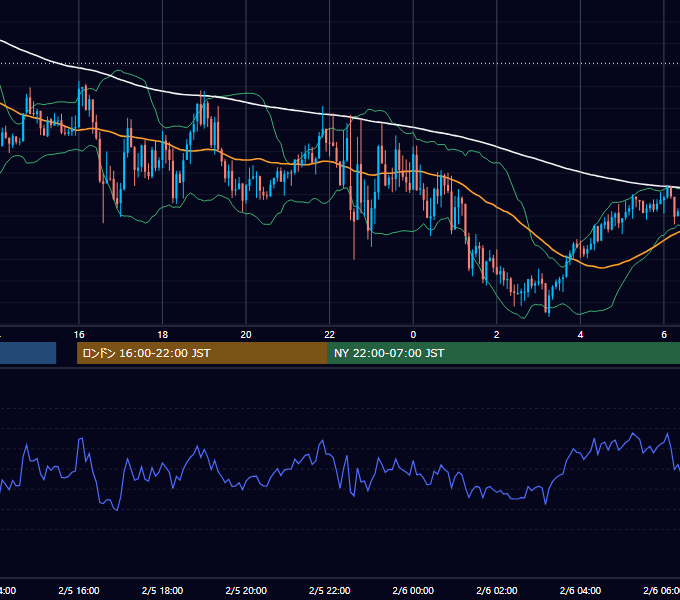The height and width of the screenshot is (600, 680).
Task: Select the 4 hour label on price chart axis
Action: pyautogui.click(x=580, y=335)
